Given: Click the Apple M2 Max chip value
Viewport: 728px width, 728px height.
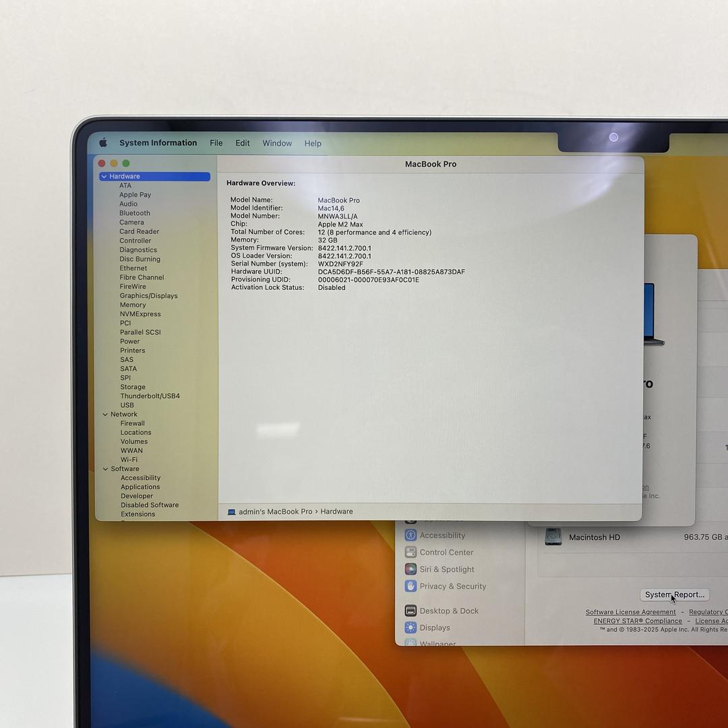Looking at the screenshot, I should click(340, 224).
